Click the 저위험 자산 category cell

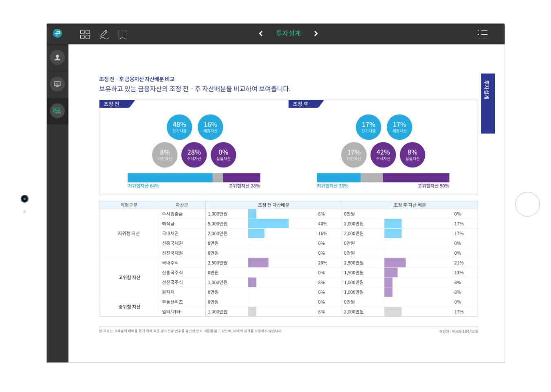[129, 233]
